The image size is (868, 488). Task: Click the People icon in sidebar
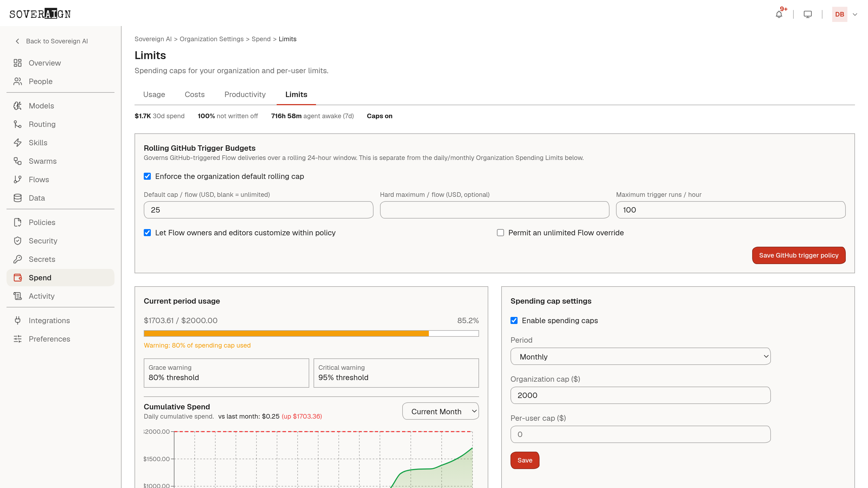[x=18, y=82]
